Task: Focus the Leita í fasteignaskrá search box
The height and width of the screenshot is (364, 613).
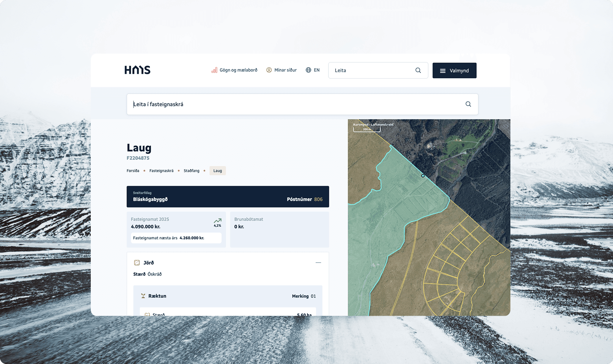Action: click(x=302, y=104)
